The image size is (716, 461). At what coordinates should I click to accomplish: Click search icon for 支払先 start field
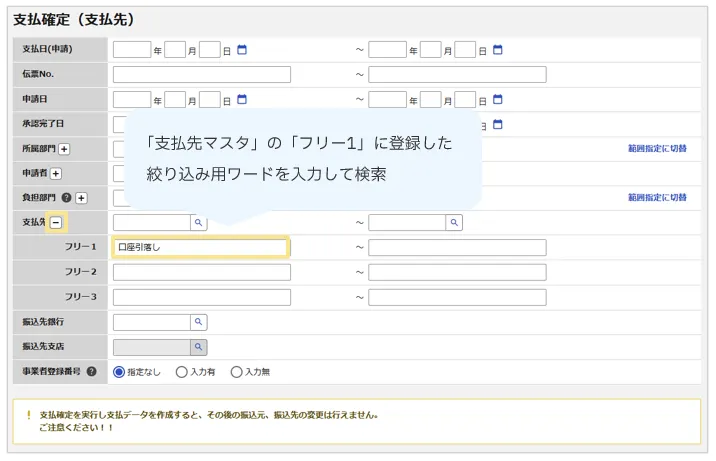[x=198, y=223]
